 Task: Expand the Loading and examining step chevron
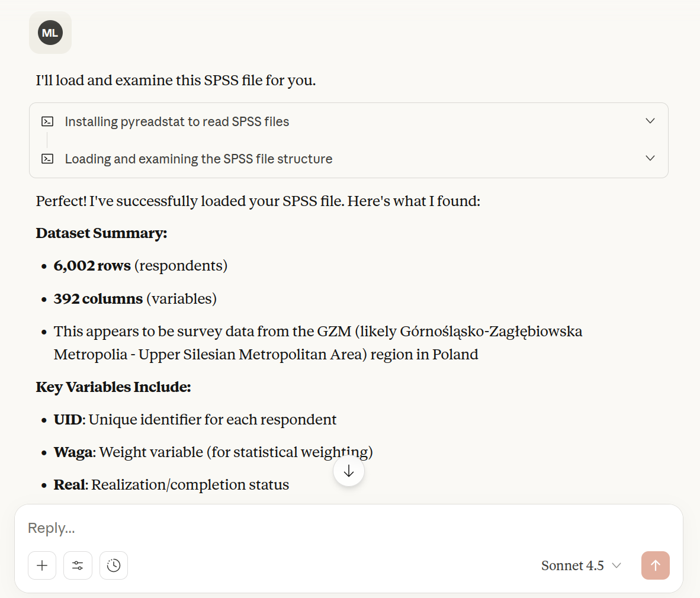pos(650,158)
